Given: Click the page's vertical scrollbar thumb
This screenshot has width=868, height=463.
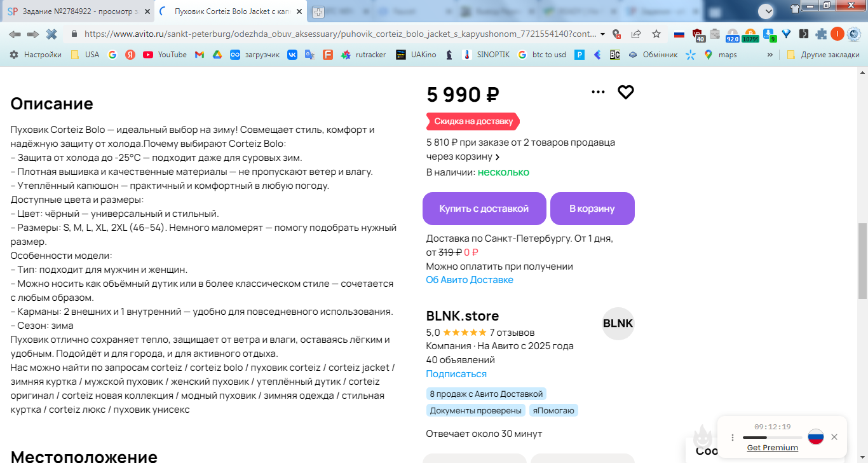Looking at the screenshot, I should 862,261.
